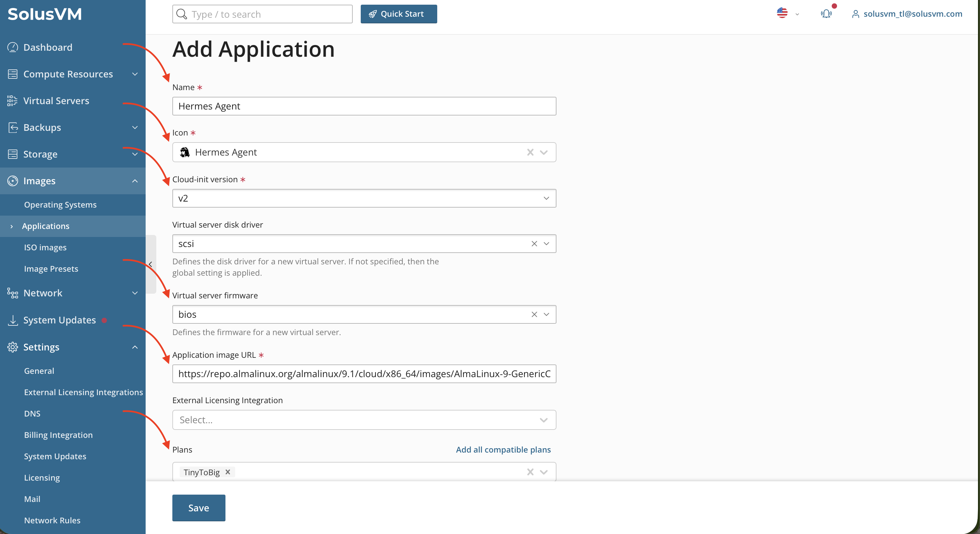Image resolution: width=980 pixels, height=534 pixels.
Task: Collapse the Images section chevron
Action: [x=135, y=181]
